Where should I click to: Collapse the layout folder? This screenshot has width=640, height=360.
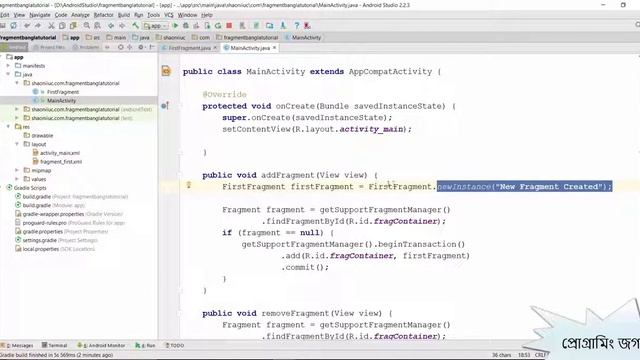[x=17, y=144]
